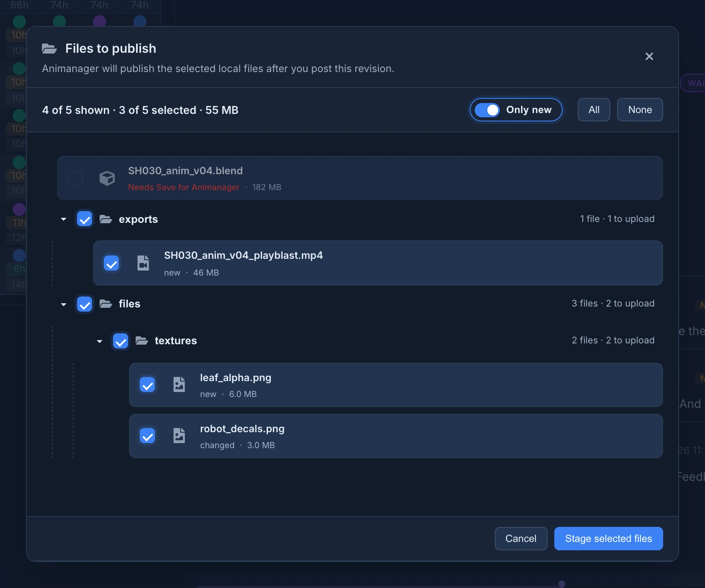
Task: Click Stage selected files button
Action: point(608,539)
